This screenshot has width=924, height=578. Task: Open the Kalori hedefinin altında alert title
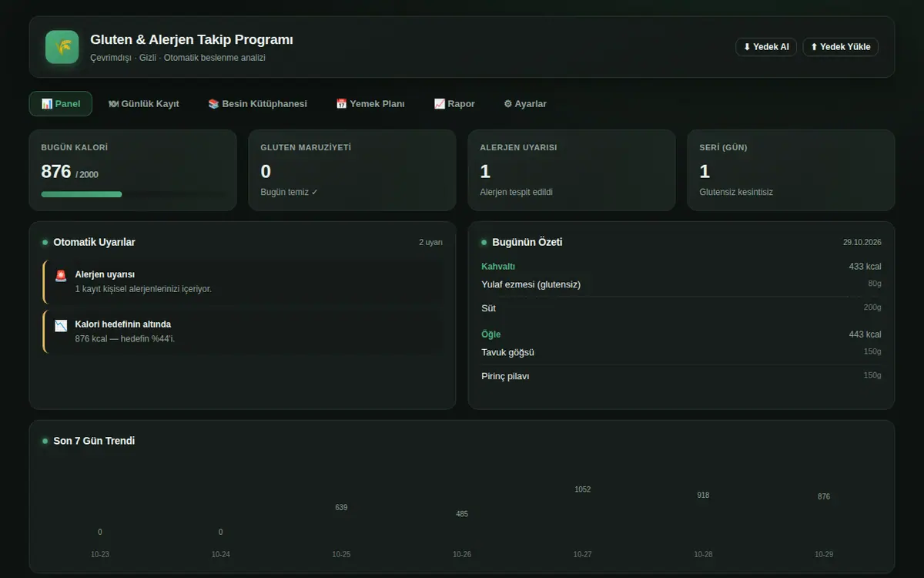pyautogui.click(x=123, y=324)
